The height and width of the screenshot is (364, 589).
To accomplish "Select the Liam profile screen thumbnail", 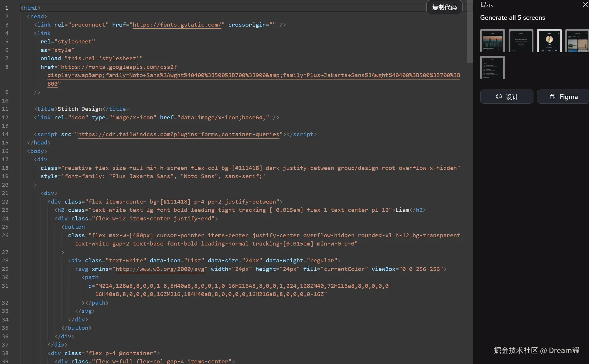I will pos(549,41).
